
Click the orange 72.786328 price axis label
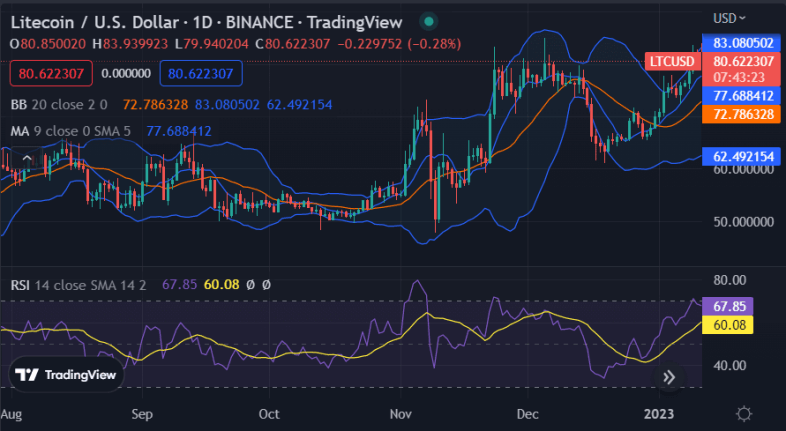[741, 114]
